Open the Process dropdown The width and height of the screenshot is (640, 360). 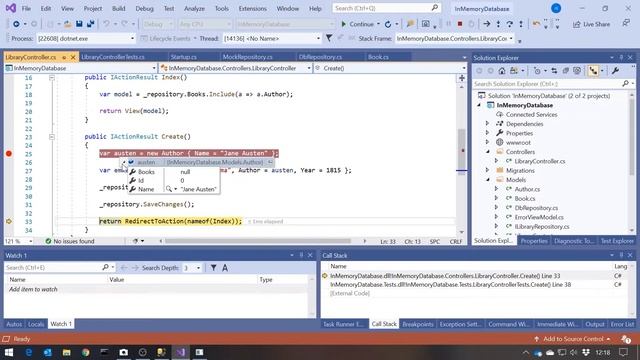coord(132,38)
